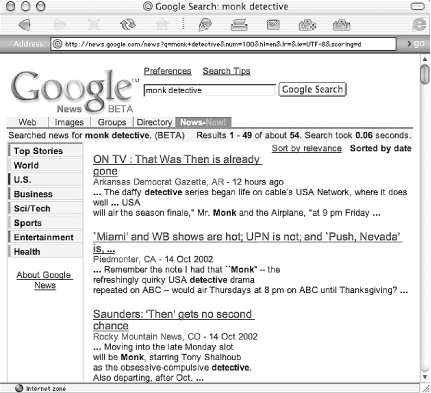Switch to the Images tab

tap(69, 122)
